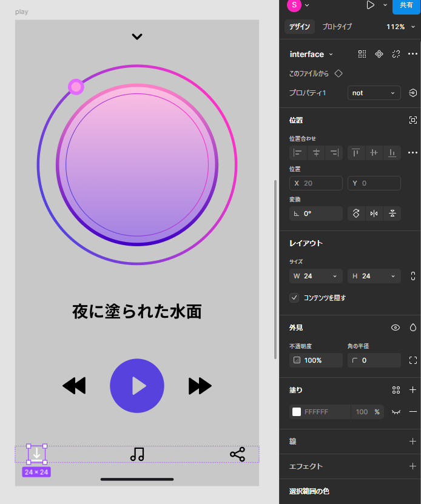Open more alignment options
This screenshot has width=421, height=504.
(413, 153)
